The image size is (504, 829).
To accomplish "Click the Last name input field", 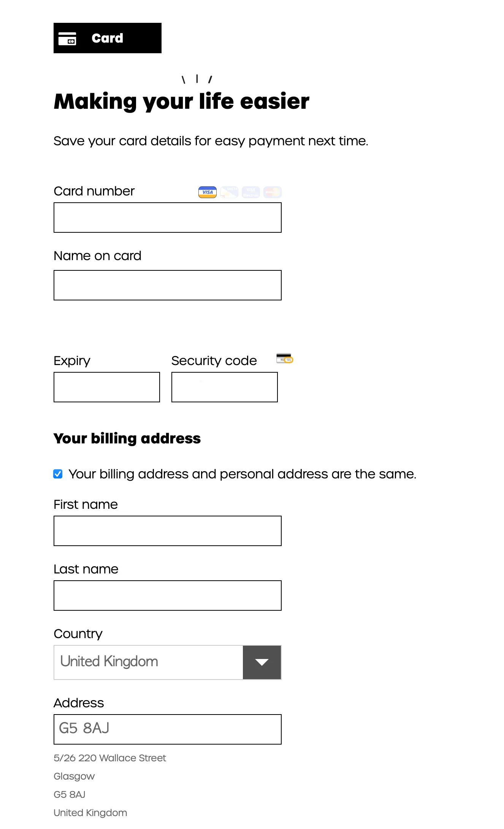I will click(167, 596).
